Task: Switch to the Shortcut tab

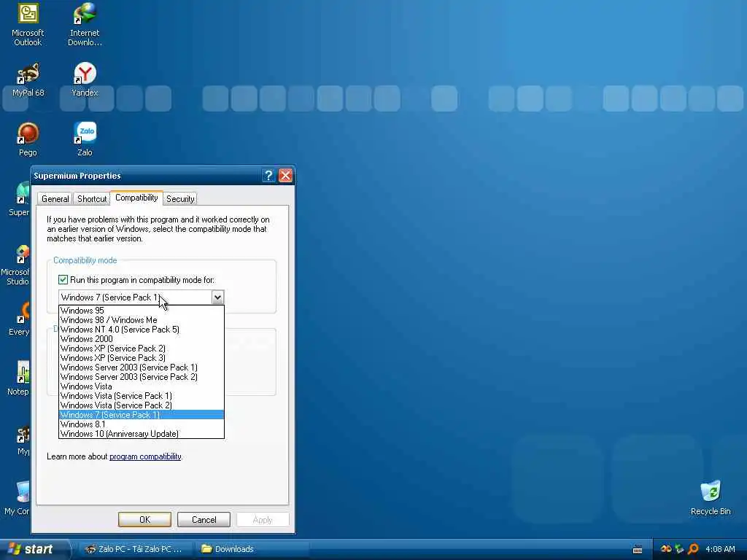Action: (92, 199)
